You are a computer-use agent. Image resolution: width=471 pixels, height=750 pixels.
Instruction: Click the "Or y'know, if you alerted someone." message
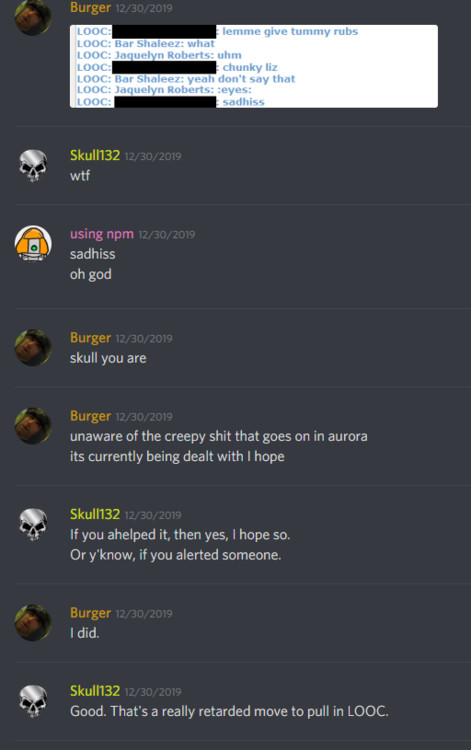pyautogui.click(x=175, y=555)
